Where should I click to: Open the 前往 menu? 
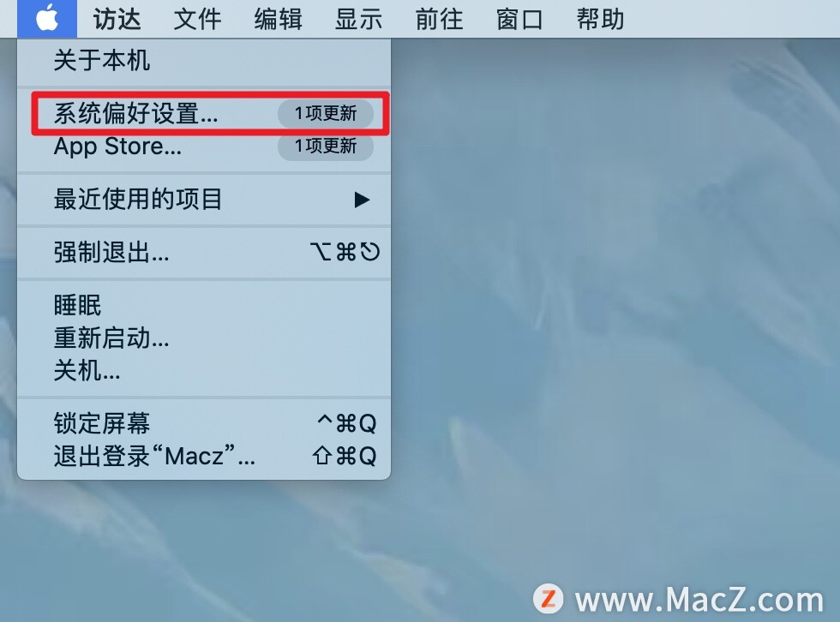[439, 19]
